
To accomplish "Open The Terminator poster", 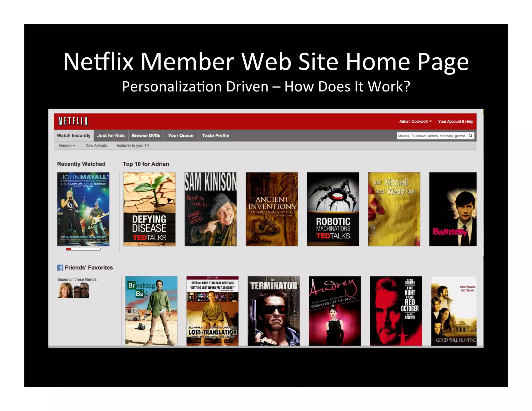I will (x=274, y=311).
